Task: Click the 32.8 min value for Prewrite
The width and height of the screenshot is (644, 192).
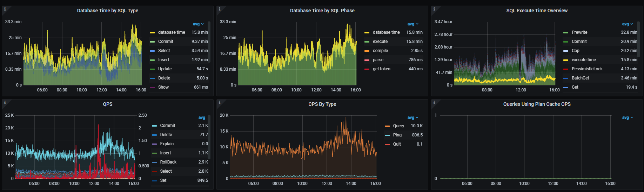Action: (629, 32)
